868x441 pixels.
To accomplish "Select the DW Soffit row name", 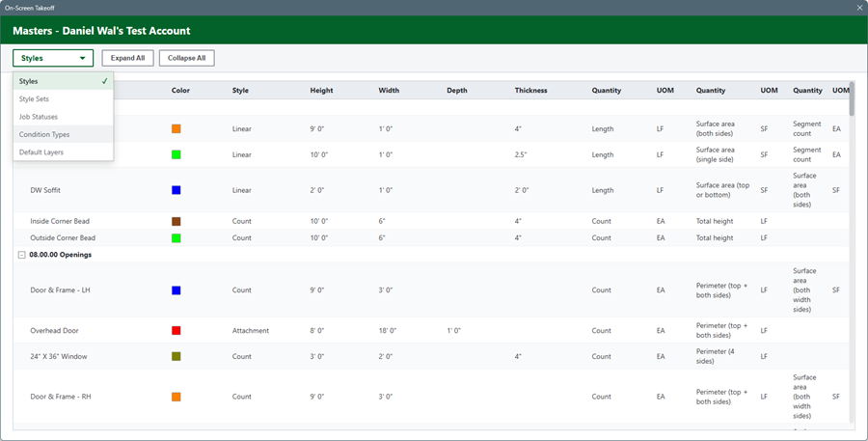I will pos(45,190).
